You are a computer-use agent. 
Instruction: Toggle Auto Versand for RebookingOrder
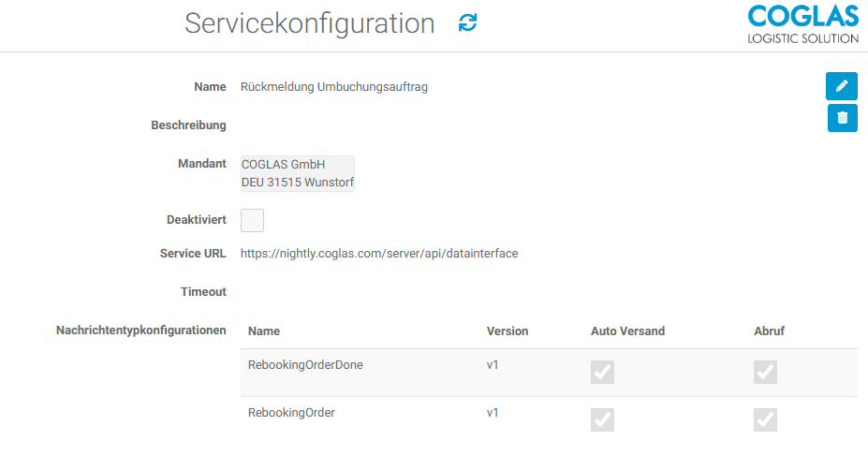click(x=602, y=419)
